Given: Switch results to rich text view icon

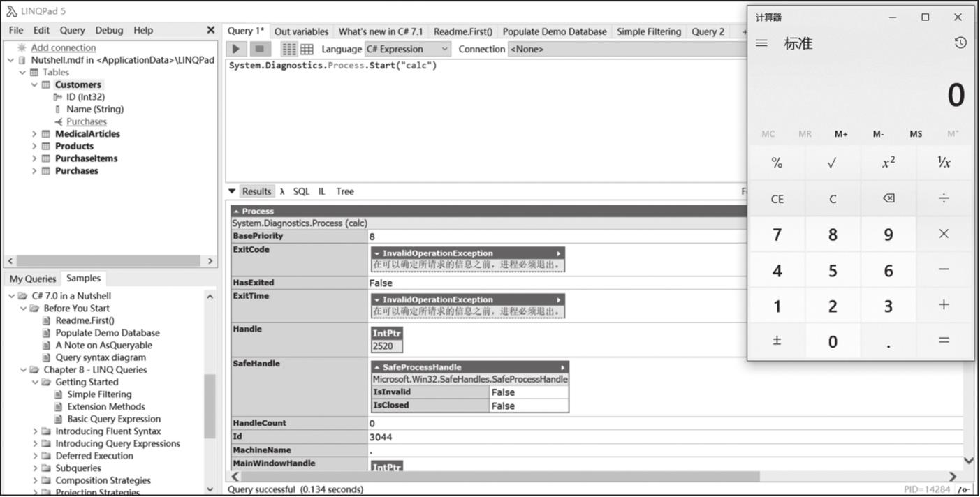Looking at the screenshot, I should pos(289,49).
